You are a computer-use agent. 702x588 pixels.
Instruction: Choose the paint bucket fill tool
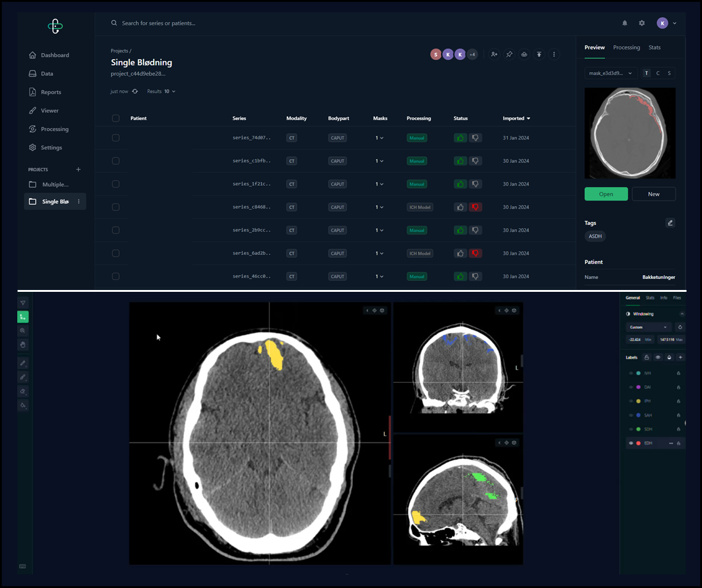pyautogui.click(x=23, y=405)
